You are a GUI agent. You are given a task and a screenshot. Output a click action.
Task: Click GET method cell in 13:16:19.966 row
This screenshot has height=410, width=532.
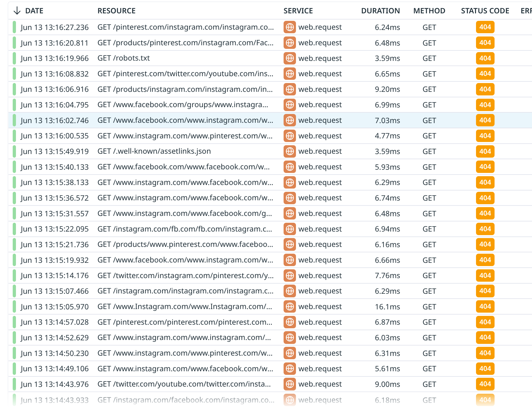click(x=429, y=58)
